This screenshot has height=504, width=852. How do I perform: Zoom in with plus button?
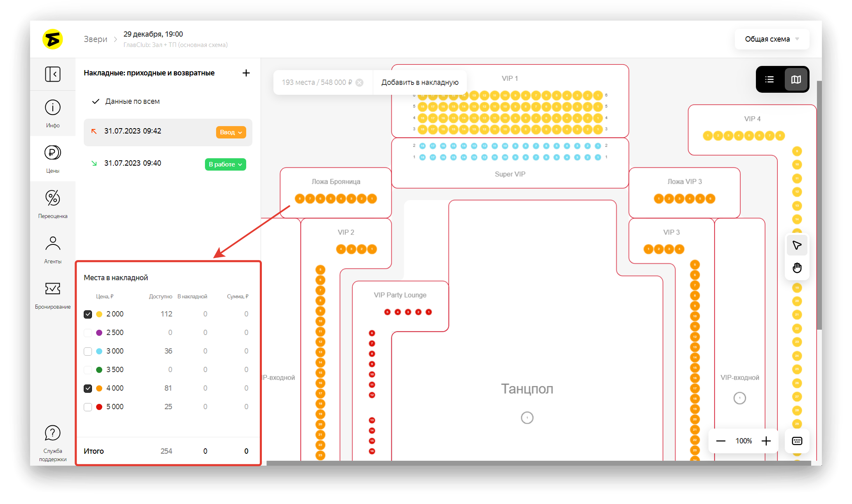tap(766, 441)
